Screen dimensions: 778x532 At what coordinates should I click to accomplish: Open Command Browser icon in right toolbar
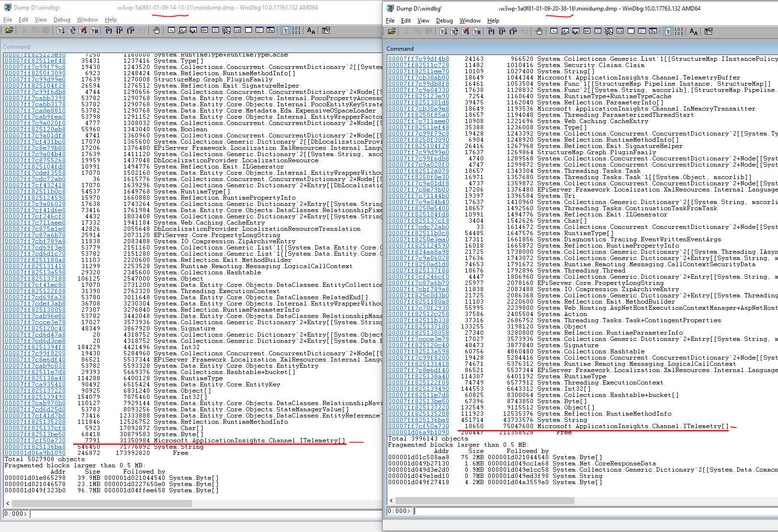point(653,31)
